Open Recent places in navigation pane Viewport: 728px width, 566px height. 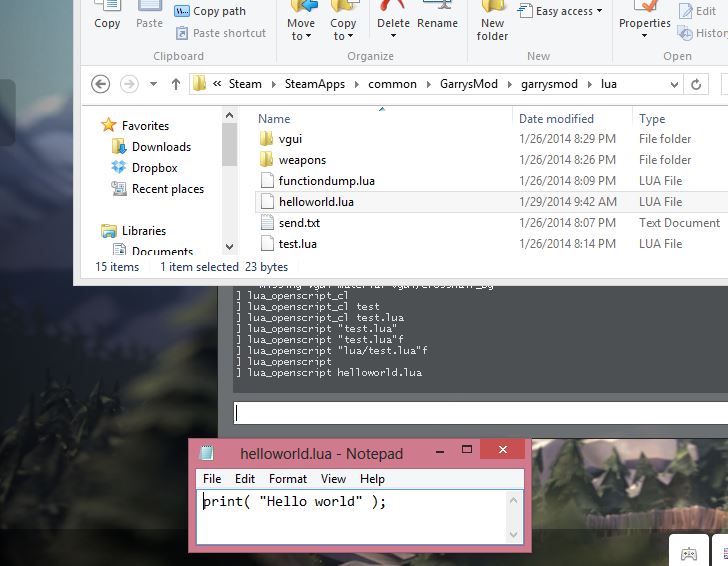tap(168, 189)
